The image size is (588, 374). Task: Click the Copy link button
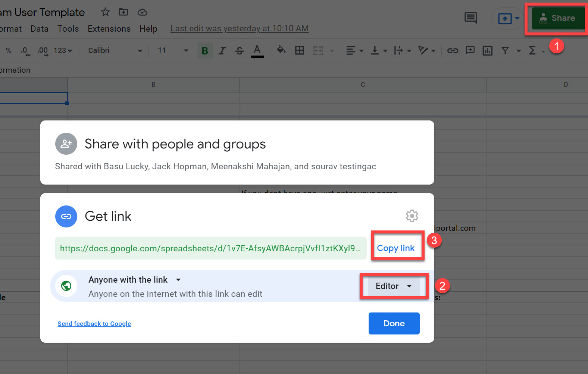(396, 248)
